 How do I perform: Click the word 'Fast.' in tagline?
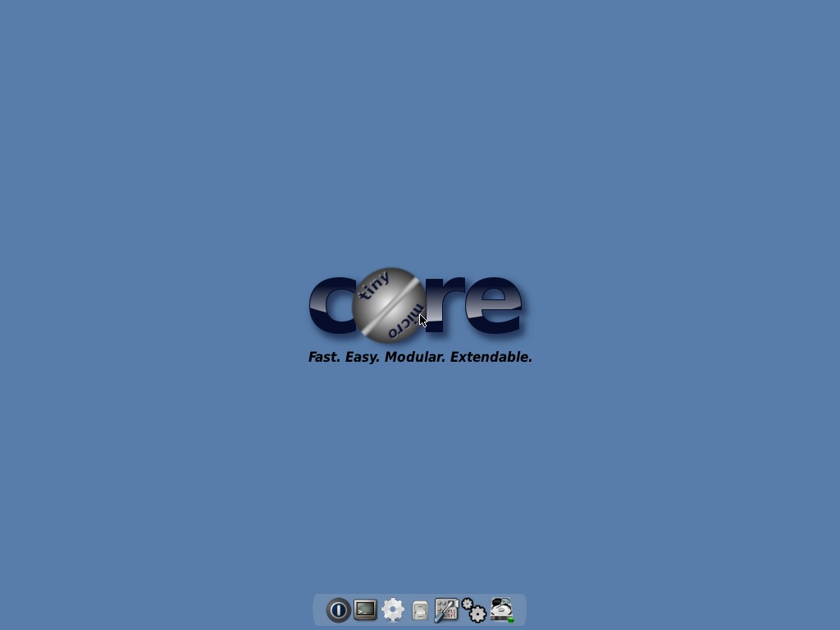(x=324, y=357)
